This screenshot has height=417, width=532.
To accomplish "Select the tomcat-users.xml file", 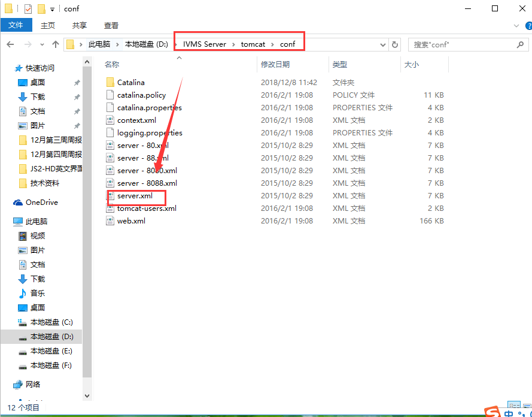I will point(147,208).
